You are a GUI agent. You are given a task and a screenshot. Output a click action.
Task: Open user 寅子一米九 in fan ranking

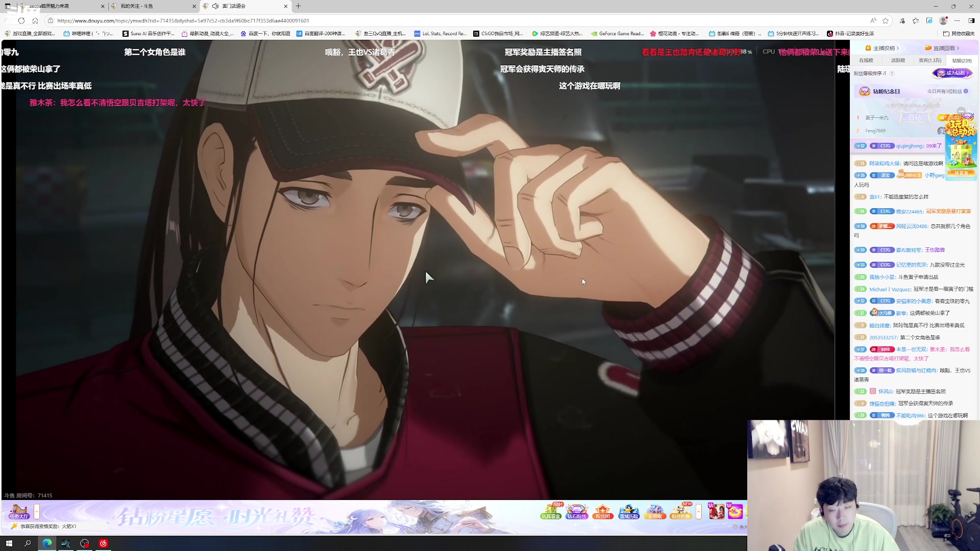877,118
